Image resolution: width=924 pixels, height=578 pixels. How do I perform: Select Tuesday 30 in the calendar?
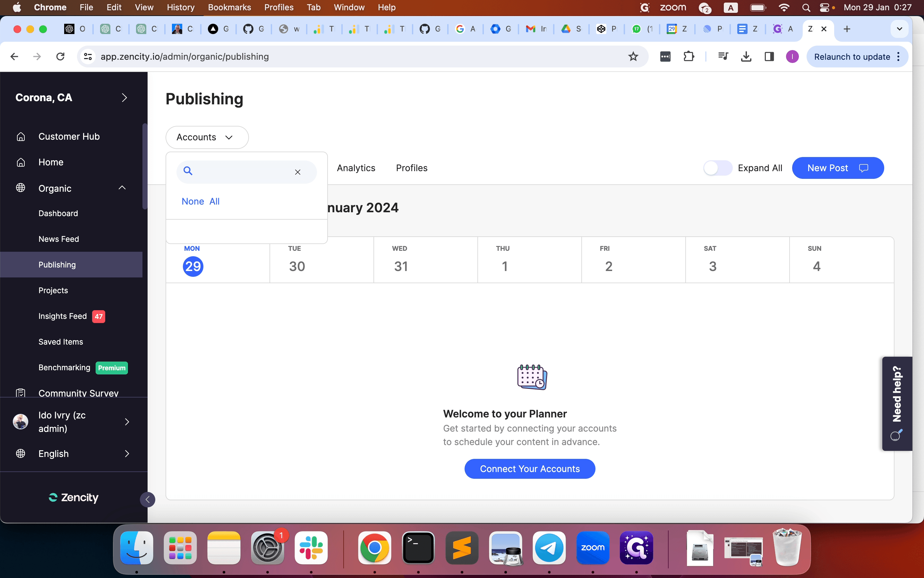click(x=297, y=267)
